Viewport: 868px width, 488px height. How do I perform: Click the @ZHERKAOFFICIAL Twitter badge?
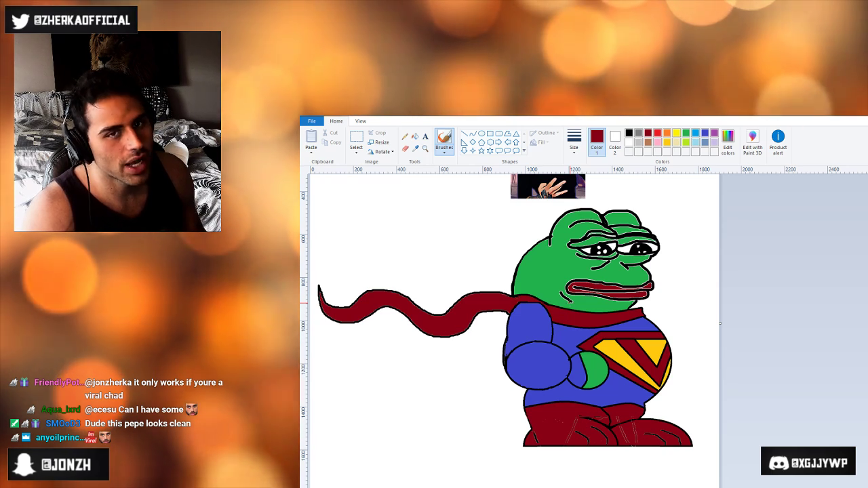click(71, 20)
